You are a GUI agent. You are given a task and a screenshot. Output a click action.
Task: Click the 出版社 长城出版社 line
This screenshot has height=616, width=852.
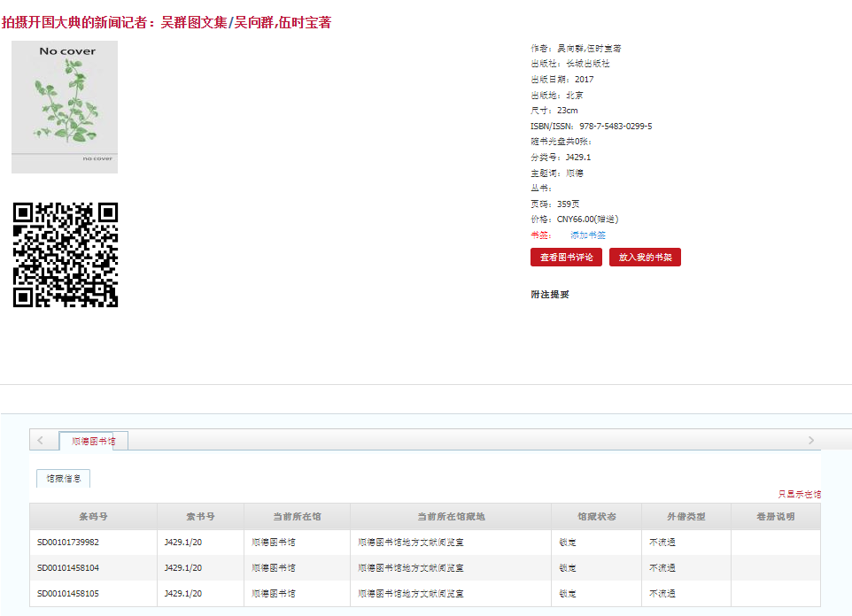click(570, 64)
